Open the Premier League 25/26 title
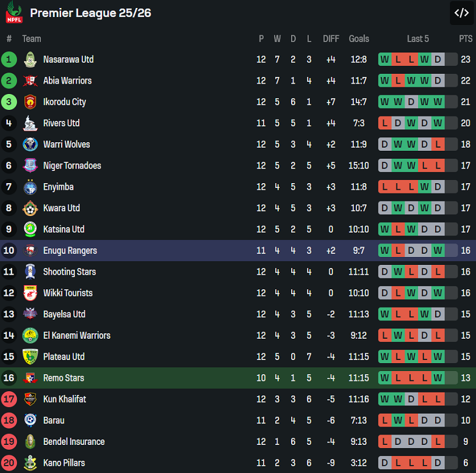 (90, 13)
